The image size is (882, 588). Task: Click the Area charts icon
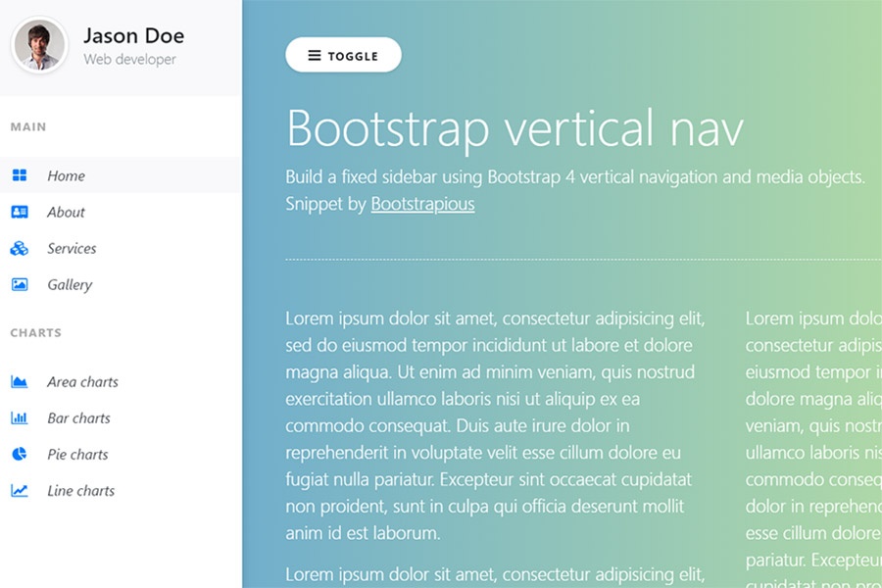click(20, 382)
